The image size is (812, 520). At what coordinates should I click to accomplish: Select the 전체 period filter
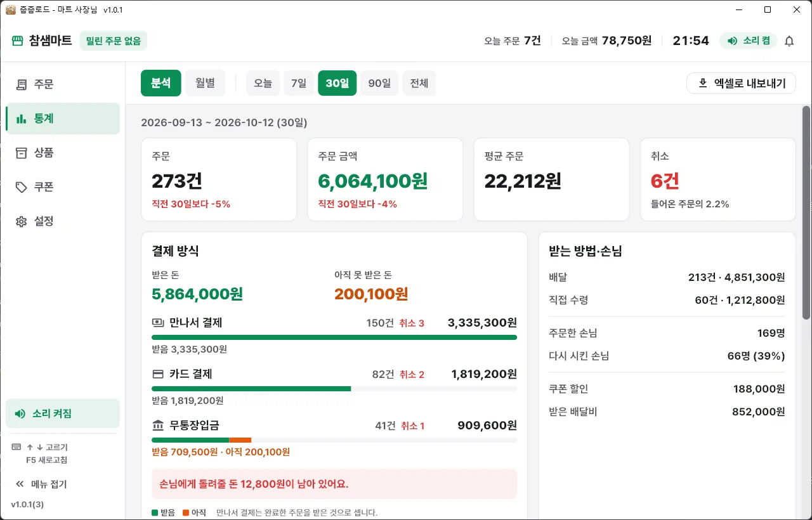click(419, 83)
